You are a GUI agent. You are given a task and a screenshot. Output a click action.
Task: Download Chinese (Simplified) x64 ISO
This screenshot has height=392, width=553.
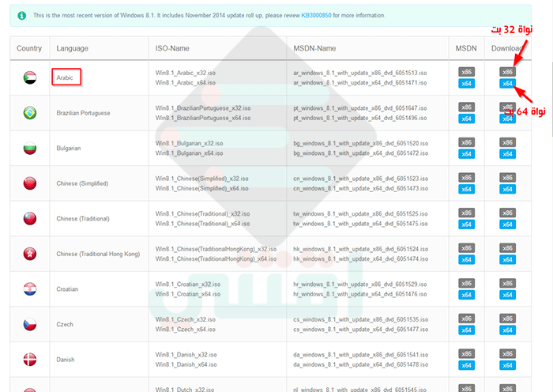coord(507,189)
